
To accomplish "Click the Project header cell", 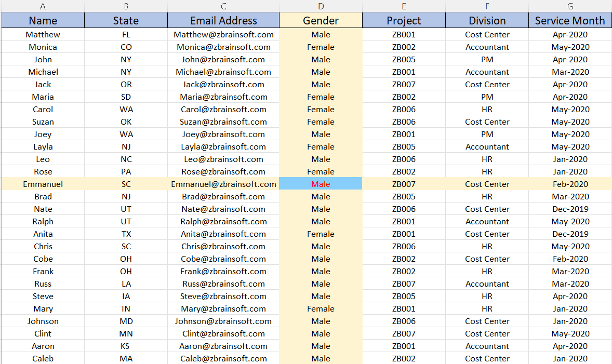I will point(404,20).
